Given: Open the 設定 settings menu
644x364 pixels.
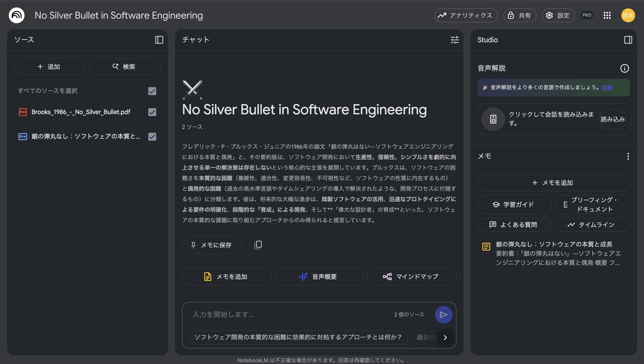Looking at the screenshot, I should coord(558,15).
